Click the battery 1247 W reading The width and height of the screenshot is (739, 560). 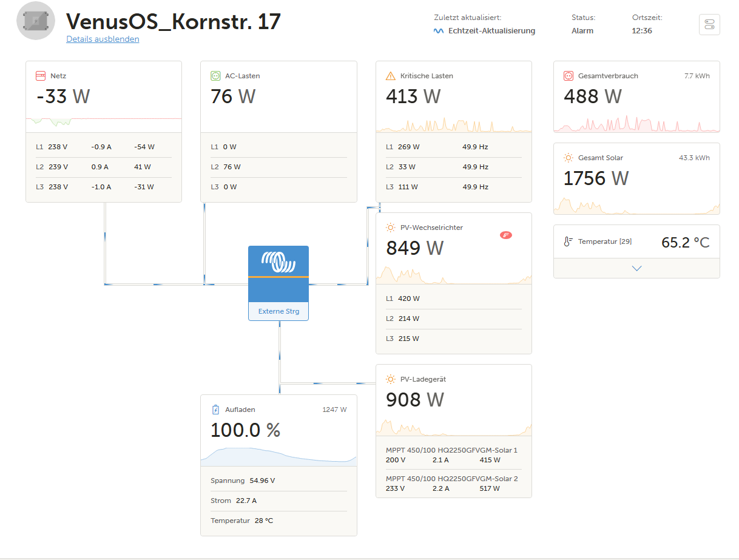point(334,410)
